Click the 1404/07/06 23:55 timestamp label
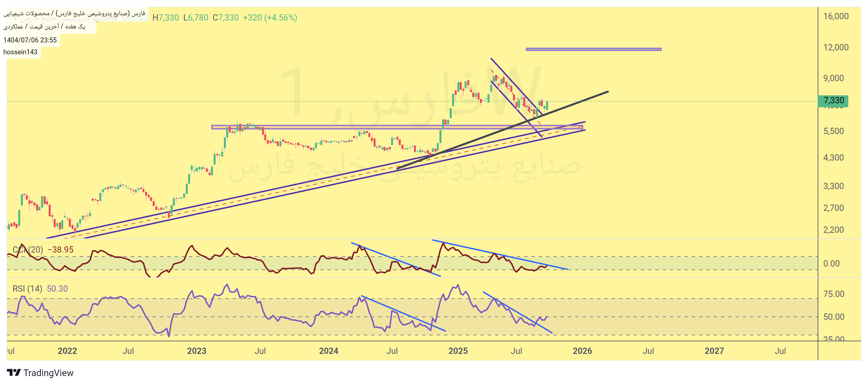This screenshot has height=385, width=868. coord(30,40)
